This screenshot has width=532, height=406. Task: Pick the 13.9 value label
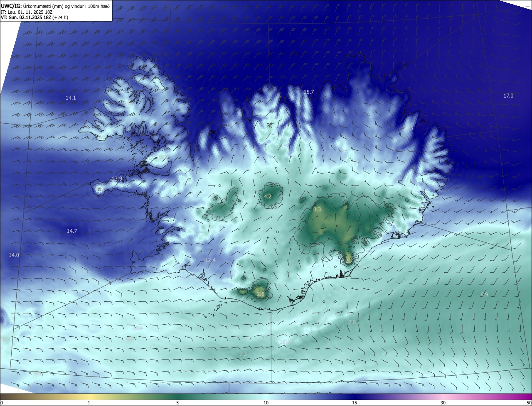click(117, 179)
